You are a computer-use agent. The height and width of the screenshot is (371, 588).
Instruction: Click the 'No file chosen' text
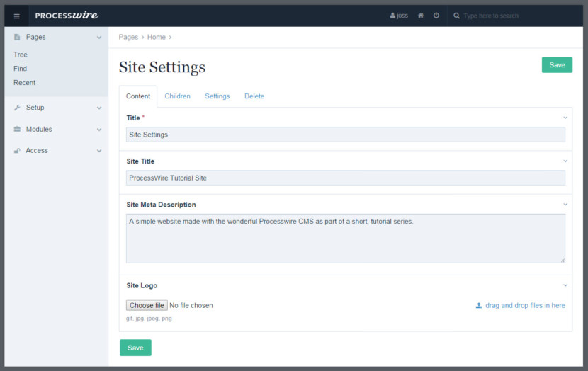pyautogui.click(x=191, y=305)
